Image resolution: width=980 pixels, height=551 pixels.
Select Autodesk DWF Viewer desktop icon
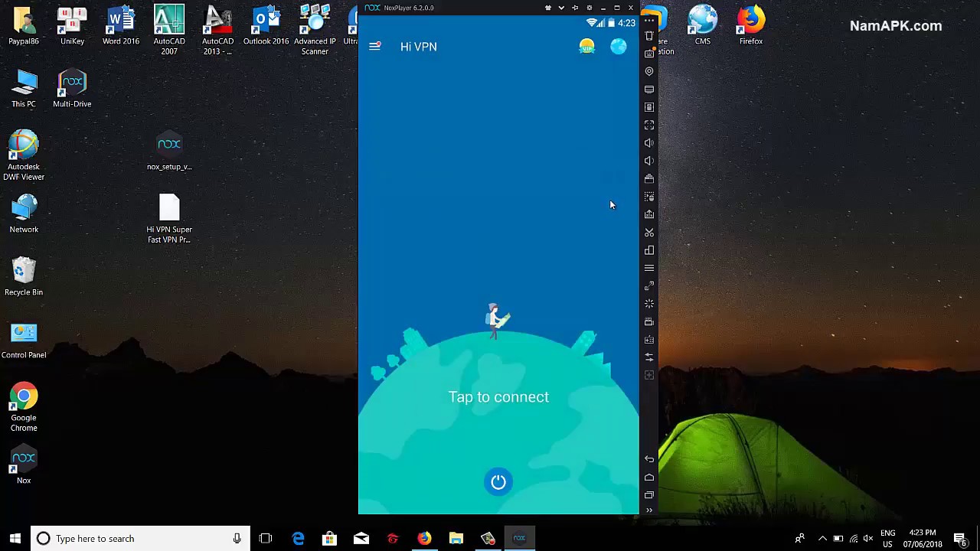[24, 156]
